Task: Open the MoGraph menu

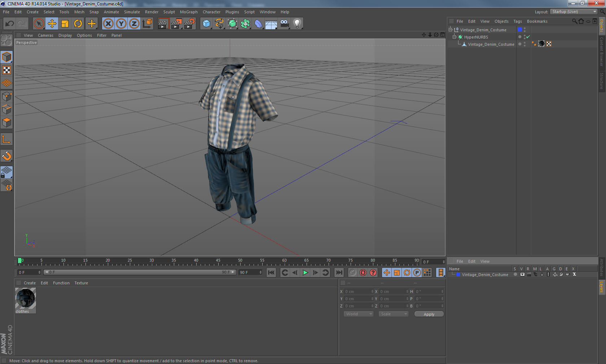Action: (189, 12)
